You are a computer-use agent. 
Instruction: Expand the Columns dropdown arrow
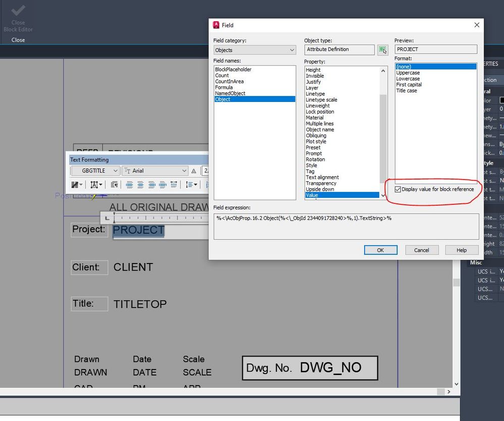click(81, 185)
